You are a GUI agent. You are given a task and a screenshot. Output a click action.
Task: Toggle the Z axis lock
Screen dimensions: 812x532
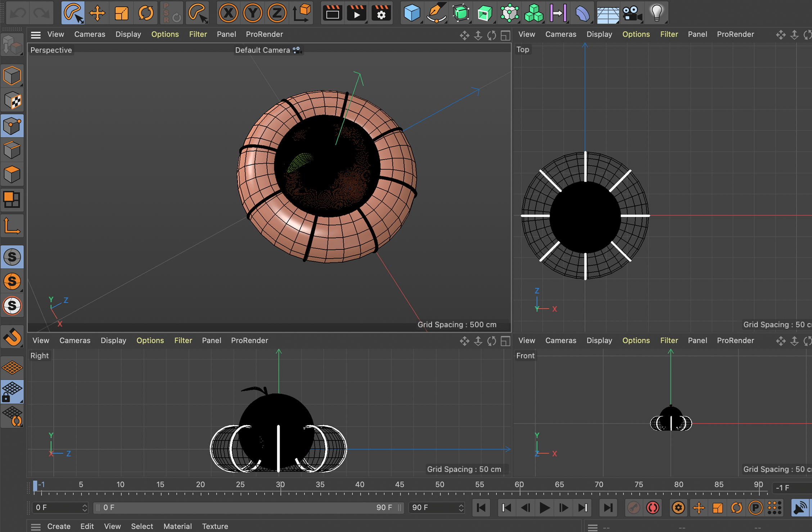(x=277, y=13)
